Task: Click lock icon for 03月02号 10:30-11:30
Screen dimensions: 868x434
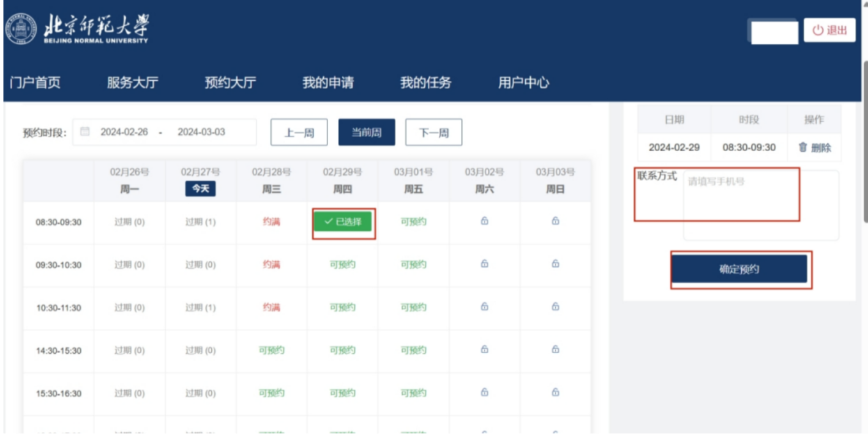Action: [484, 307]
